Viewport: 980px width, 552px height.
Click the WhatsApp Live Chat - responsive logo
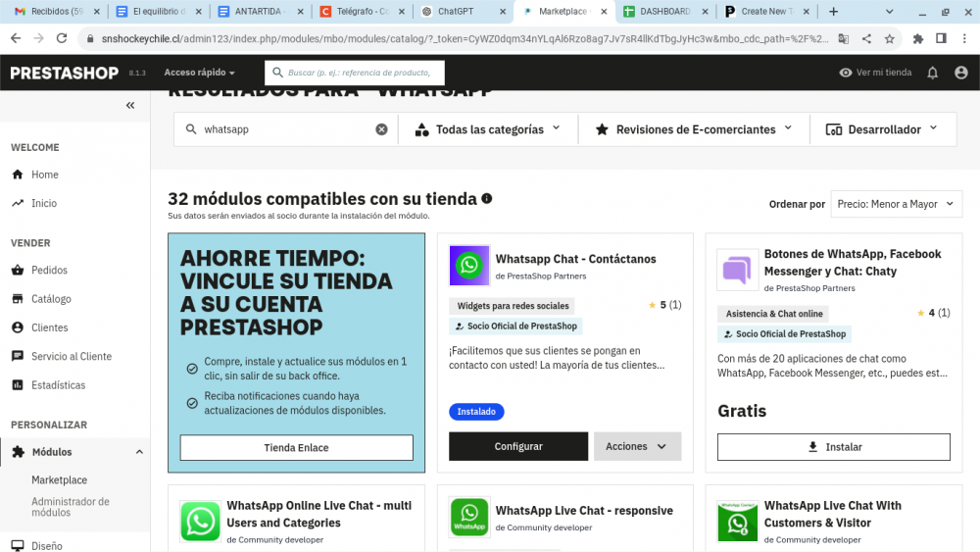coord(469,518)
